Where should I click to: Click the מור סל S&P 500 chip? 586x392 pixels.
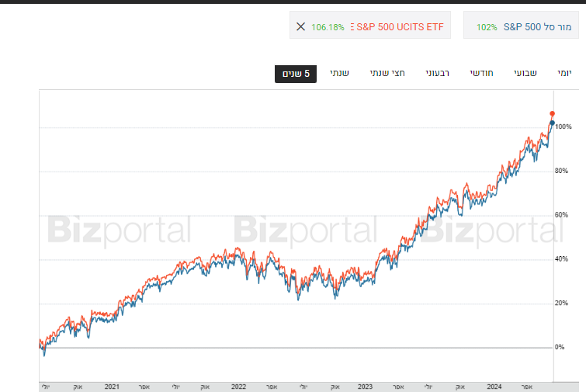pyautogui.click(x=521, y=25)
